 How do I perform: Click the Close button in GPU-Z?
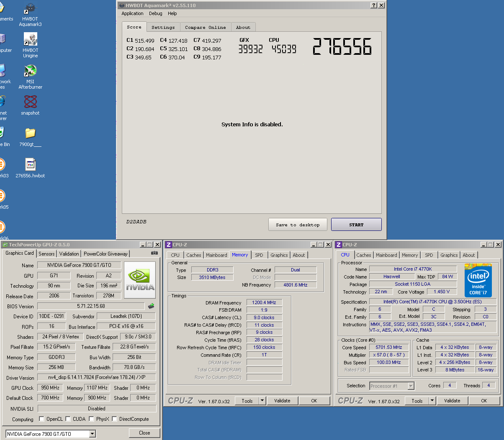tap(144, 433)
